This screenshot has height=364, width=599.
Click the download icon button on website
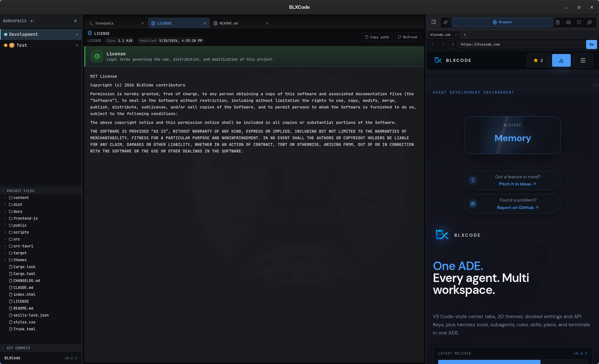point(561,60)
